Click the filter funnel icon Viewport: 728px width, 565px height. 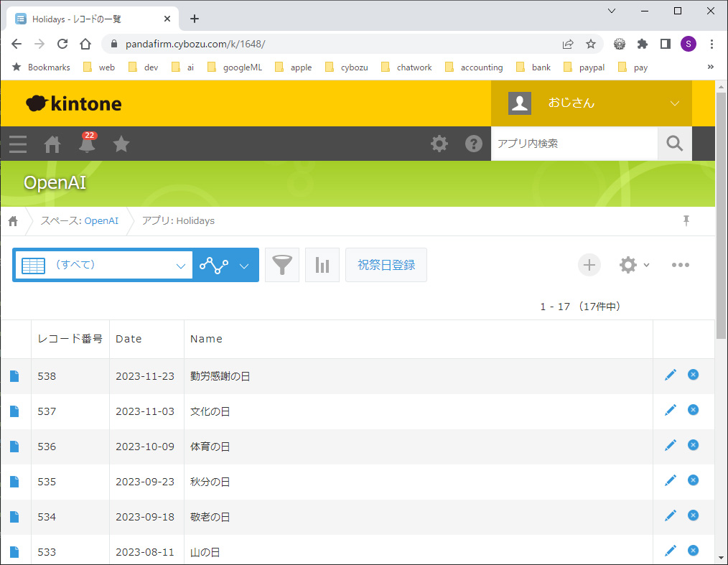pyautogui.click(x=282, y=265)
